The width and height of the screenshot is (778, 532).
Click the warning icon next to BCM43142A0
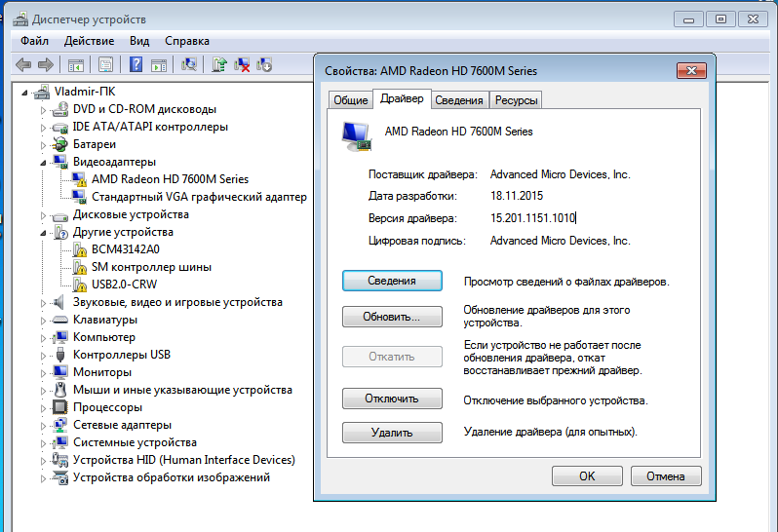(79, 249)
